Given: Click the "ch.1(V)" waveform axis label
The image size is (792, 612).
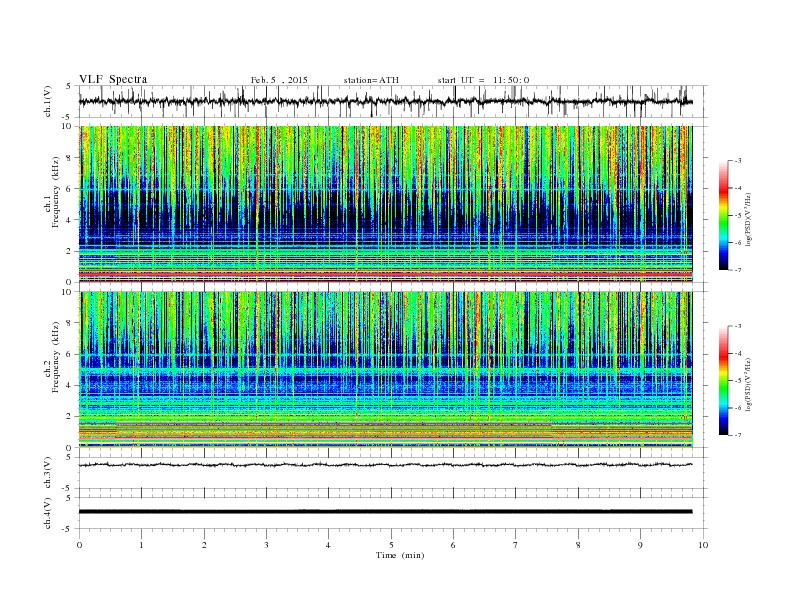Looking at the screenshot, I should click(48, 101).
